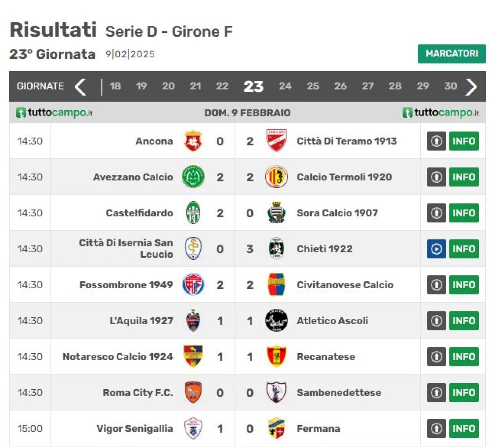Select giornata 18 tab
Image resolution: width=495 pixels, height=448 pixels.
tap(115, 86)
